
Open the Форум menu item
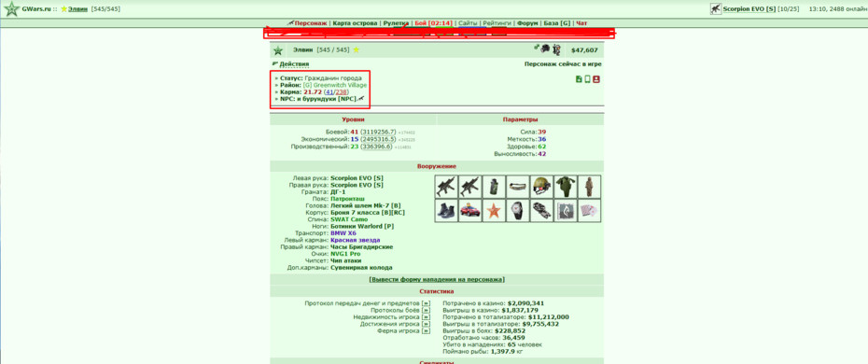[527, 23]
